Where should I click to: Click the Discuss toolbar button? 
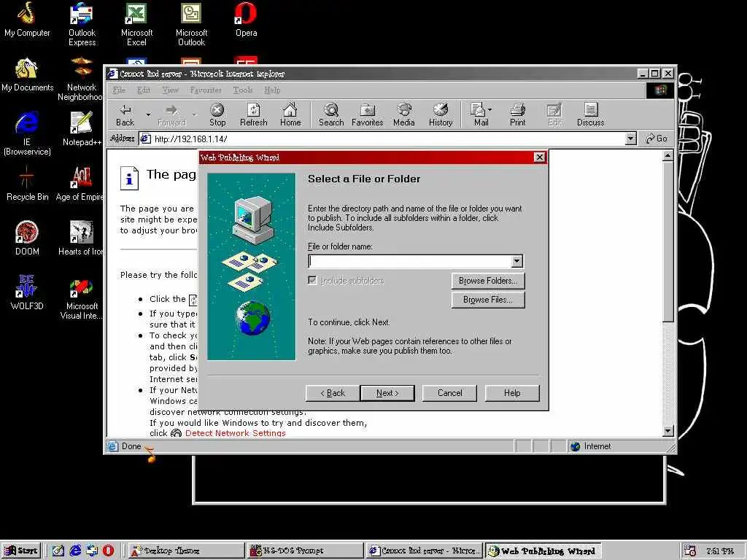590,114
